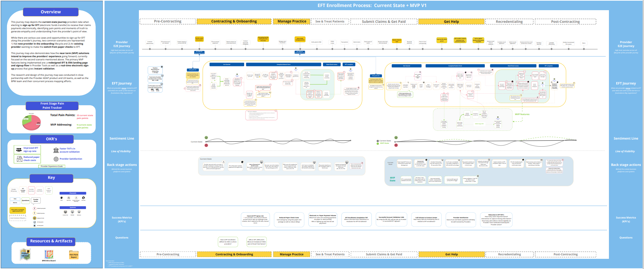Viewport: 644px width, 269px height.
Task: Click the Faster TAT's bank building icon
Action: pyautogui.click(x=56, y=150)
